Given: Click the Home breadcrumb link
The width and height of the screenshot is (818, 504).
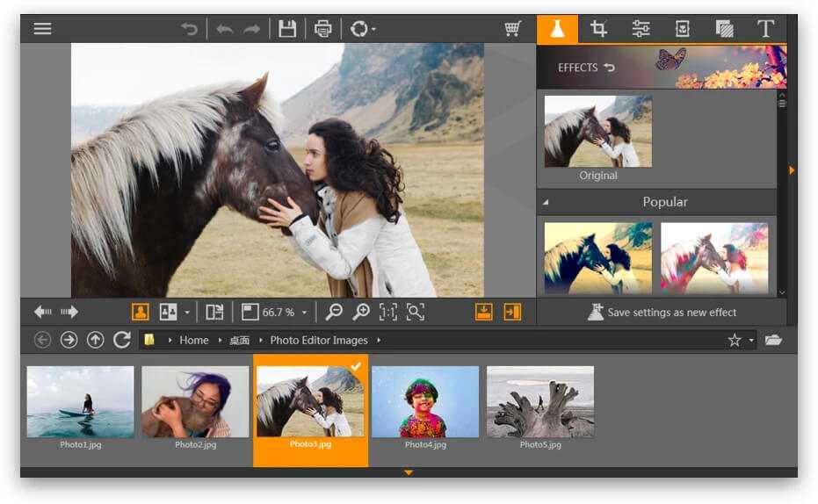Looking at the screenshot, I should [194, 341].
